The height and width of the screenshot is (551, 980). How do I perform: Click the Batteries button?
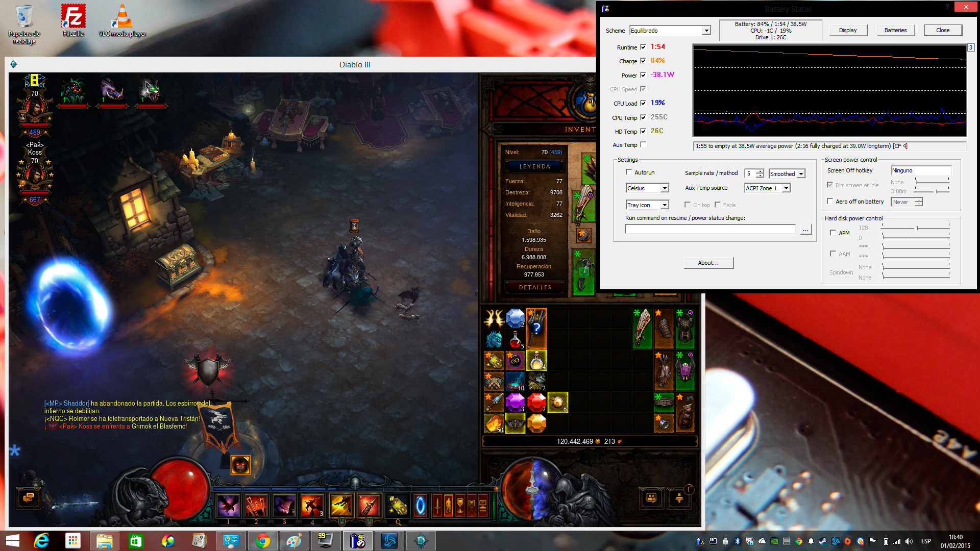pyautogui.click(x=895, y=30)
